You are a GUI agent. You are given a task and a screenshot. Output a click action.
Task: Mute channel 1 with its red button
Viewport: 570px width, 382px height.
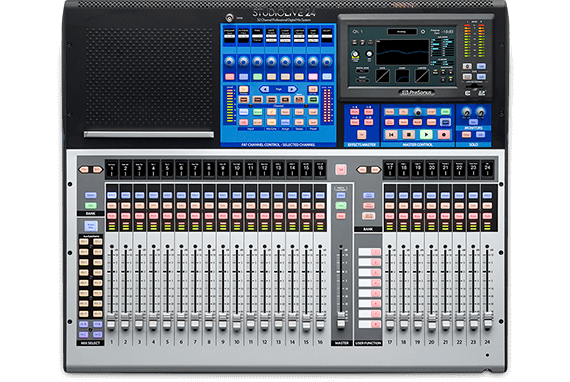112,216
